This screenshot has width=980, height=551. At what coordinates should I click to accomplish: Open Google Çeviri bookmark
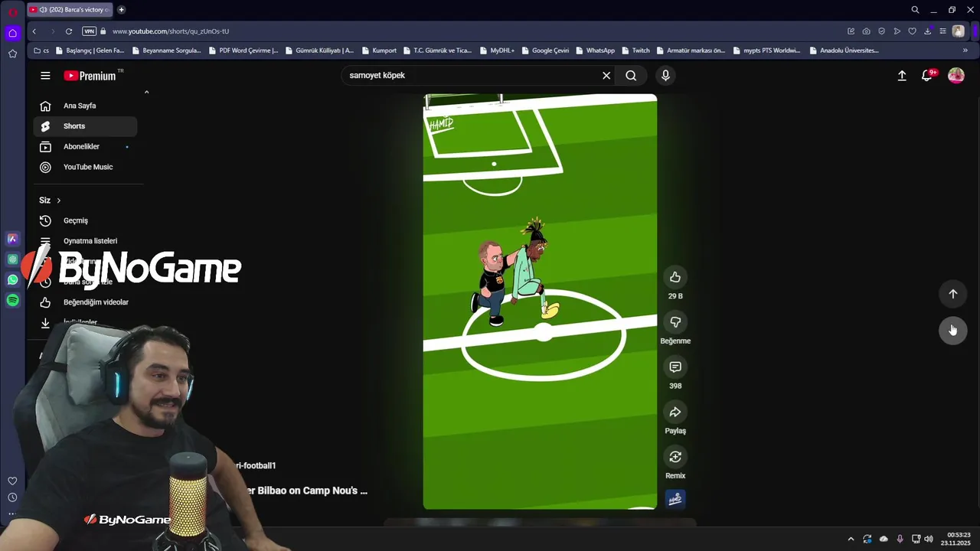pyautogui.click(x=545, y=51)
